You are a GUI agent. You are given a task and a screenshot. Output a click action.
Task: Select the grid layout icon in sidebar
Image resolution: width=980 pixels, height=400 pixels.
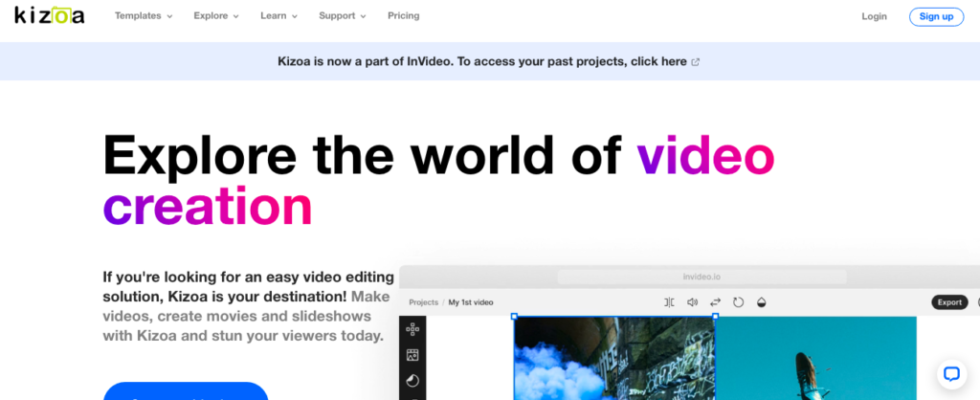coord(412,329)
